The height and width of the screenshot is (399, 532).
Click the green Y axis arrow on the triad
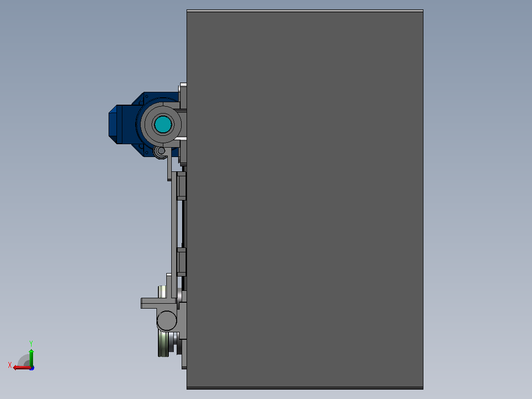click(31, 357)
